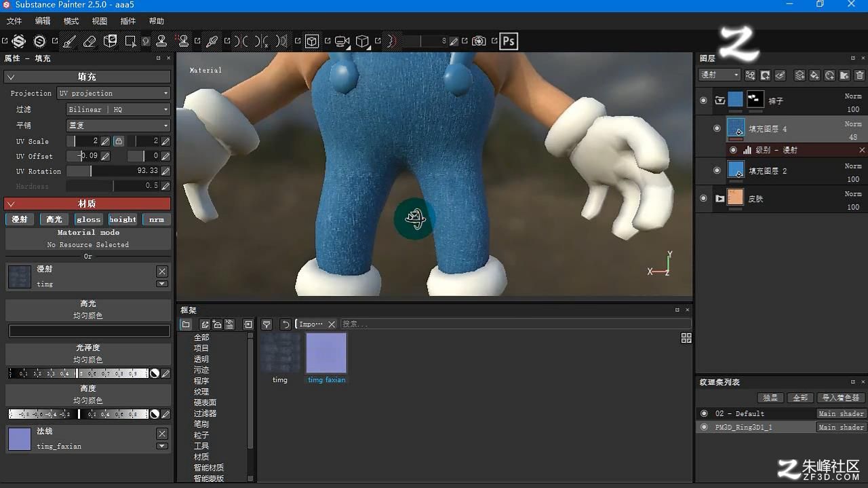Select the Eraser tool
Viewport: 868px width, 488px height.
click(90, 41)
